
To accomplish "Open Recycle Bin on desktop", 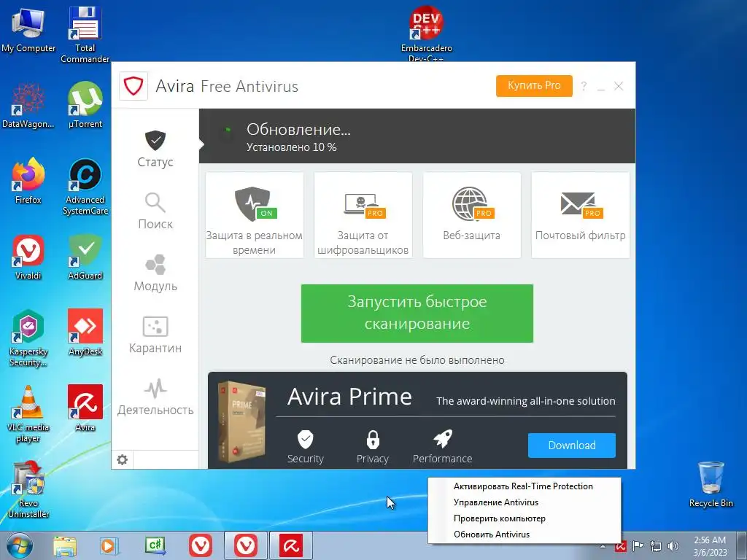I will coord(711,484).
